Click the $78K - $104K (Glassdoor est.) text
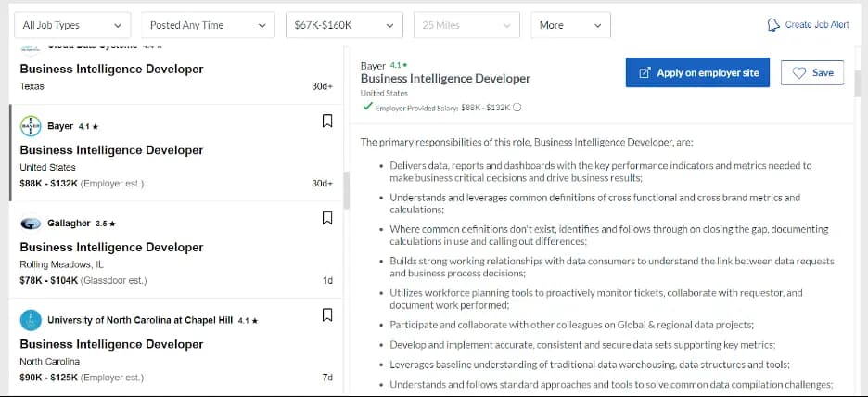The height and width of the screenshot is (397, 868). pos(83,281)
